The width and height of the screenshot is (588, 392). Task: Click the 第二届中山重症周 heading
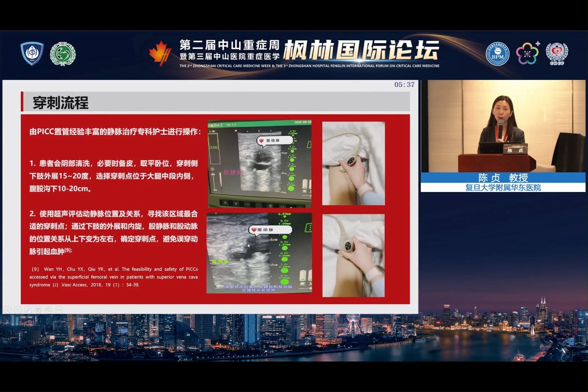click(229, 45)
